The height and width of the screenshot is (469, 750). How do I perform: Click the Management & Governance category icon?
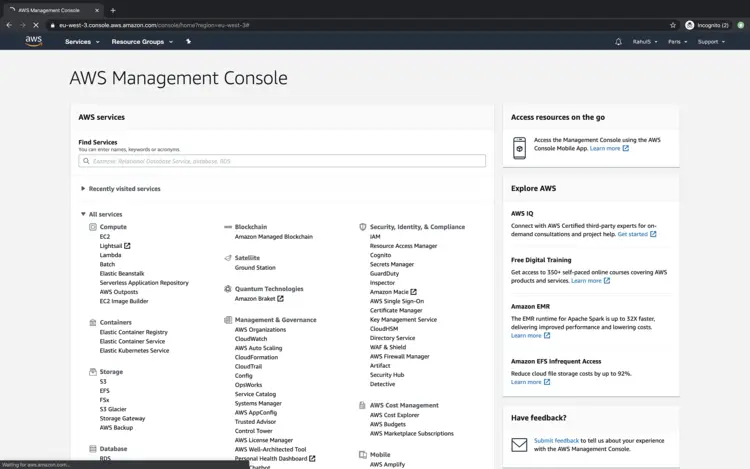pyautogui.click(x=228, y=320)
